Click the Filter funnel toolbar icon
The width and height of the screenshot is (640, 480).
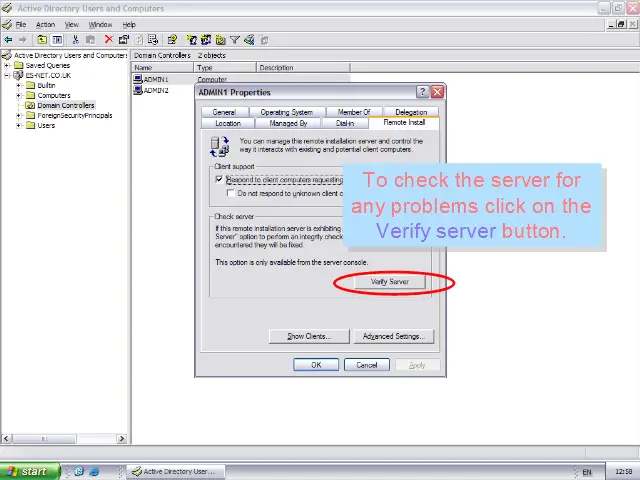point(235,40)
